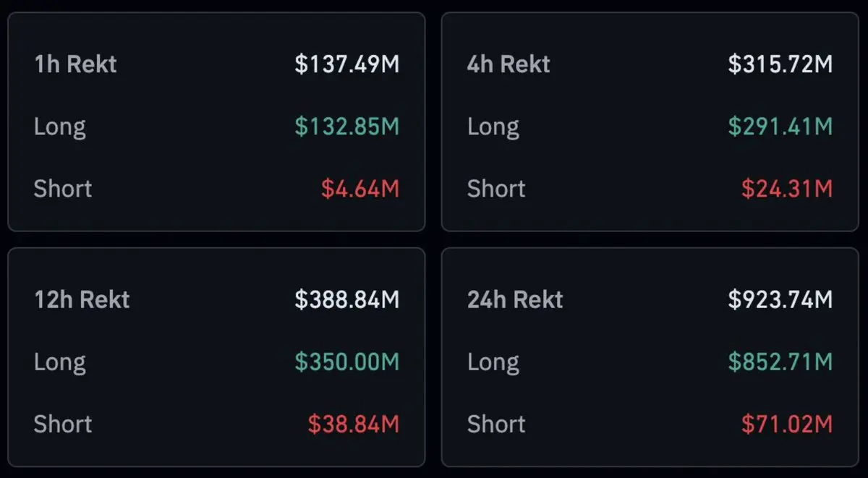Select the Short label in 4h Rekt card
Viewport: 868px width, 478px height.
click(496, 189)
